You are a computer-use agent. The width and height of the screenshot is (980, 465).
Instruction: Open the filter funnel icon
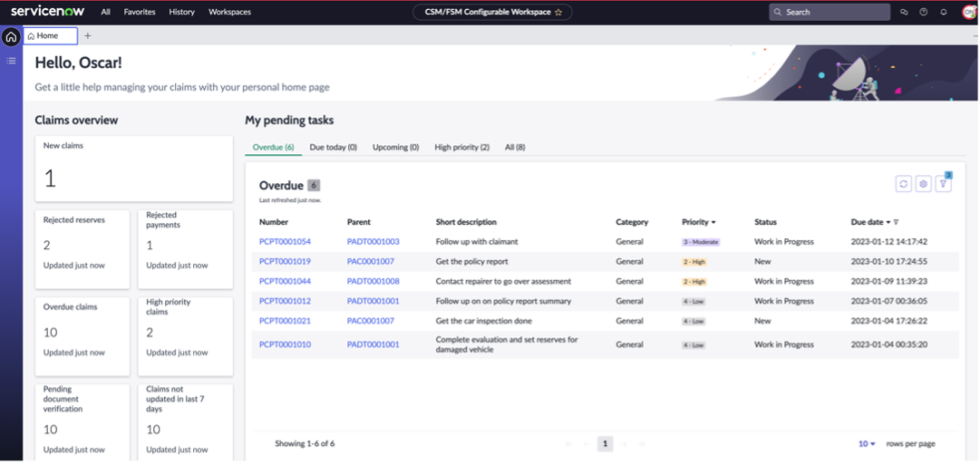pos(943,184)
